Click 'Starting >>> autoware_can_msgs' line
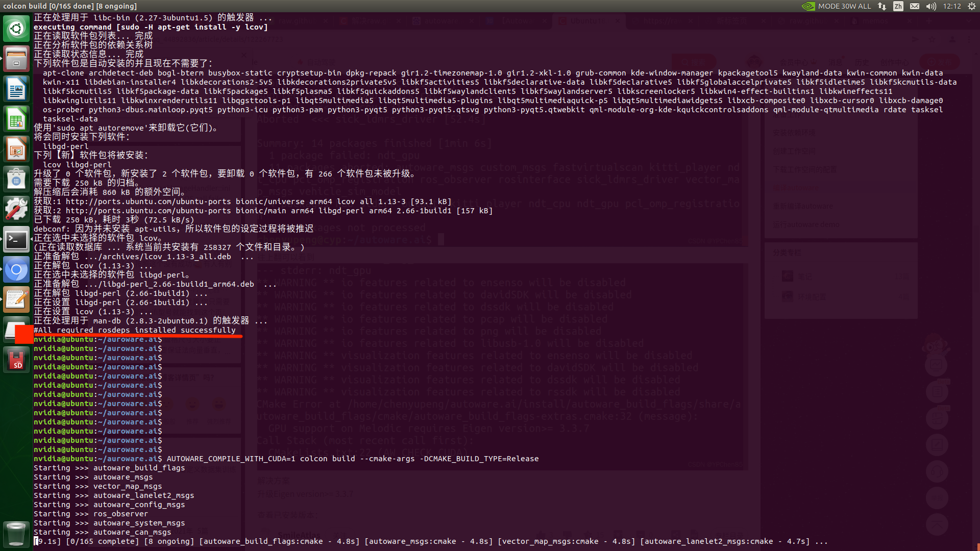980x551 pixels. click(103, 532)
